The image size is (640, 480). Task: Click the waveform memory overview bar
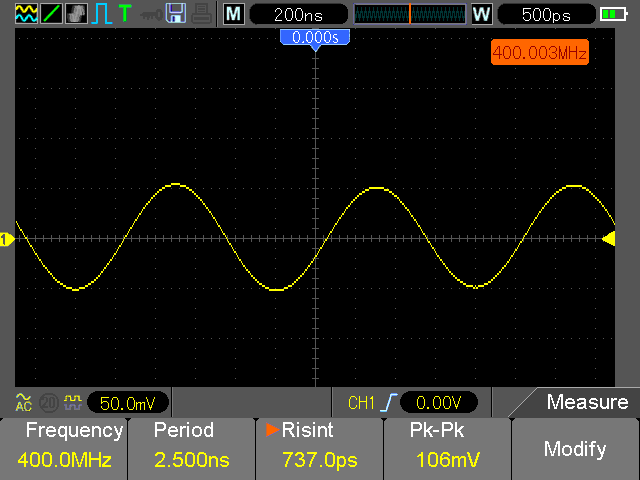(x=410, y=14)
